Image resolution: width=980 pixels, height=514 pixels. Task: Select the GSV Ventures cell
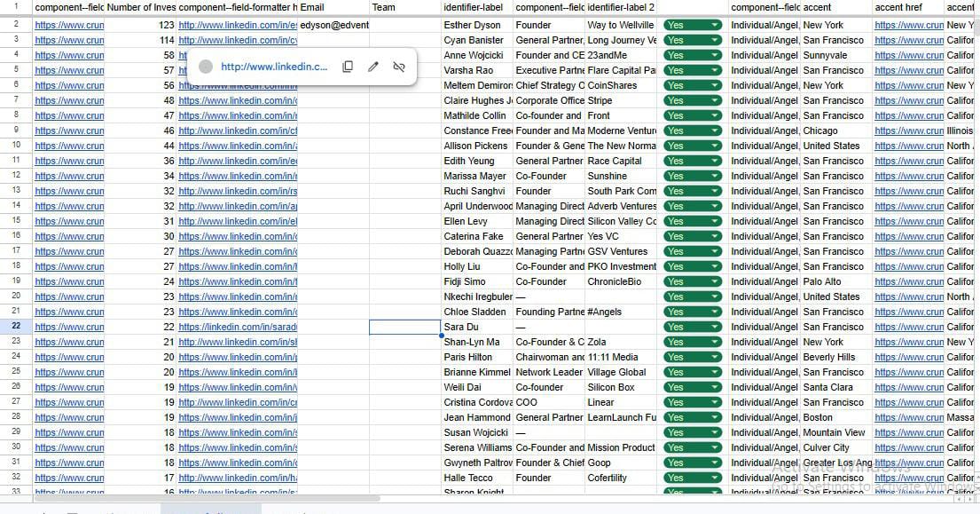tap(621, 251)
